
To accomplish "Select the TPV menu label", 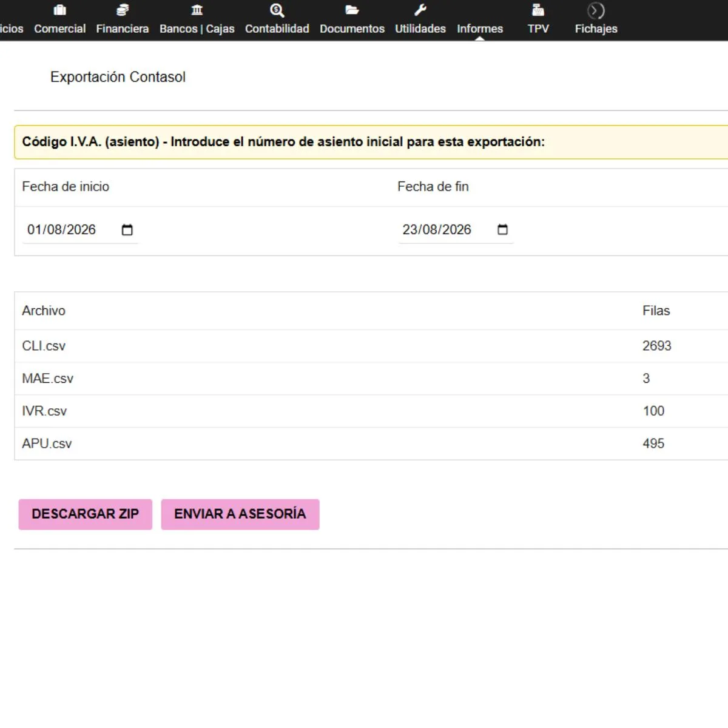I will 538,29.
